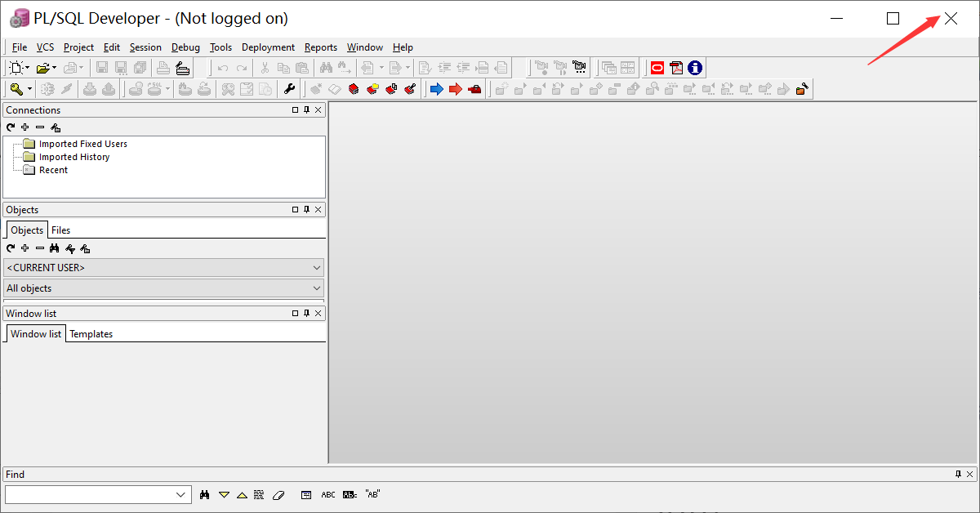
Task: Click the binoculars Find toolbar icon
Action: point(326,68)
